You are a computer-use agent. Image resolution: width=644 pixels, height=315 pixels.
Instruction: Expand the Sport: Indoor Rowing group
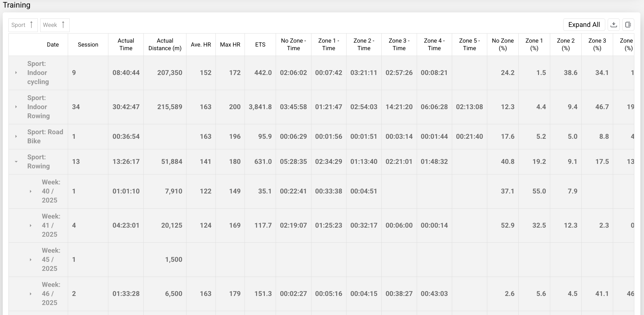pos(16,107)
